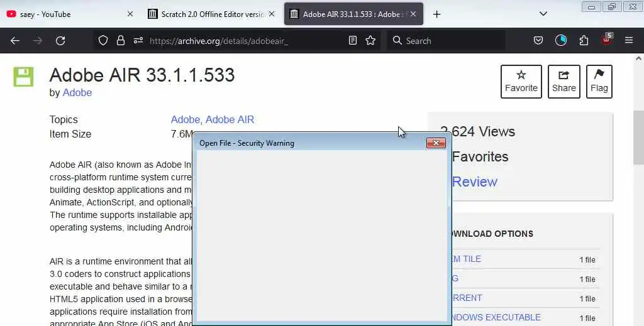644x326 pixels.
Task: Add item to favorites with Favorite button
Action: 521,82
